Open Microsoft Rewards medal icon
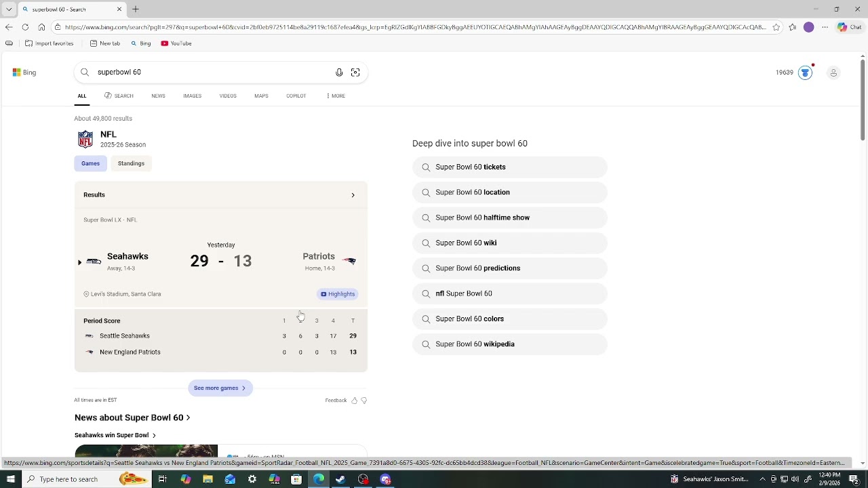This screenshot has height=488, width=868. click(x=805, y=73)
